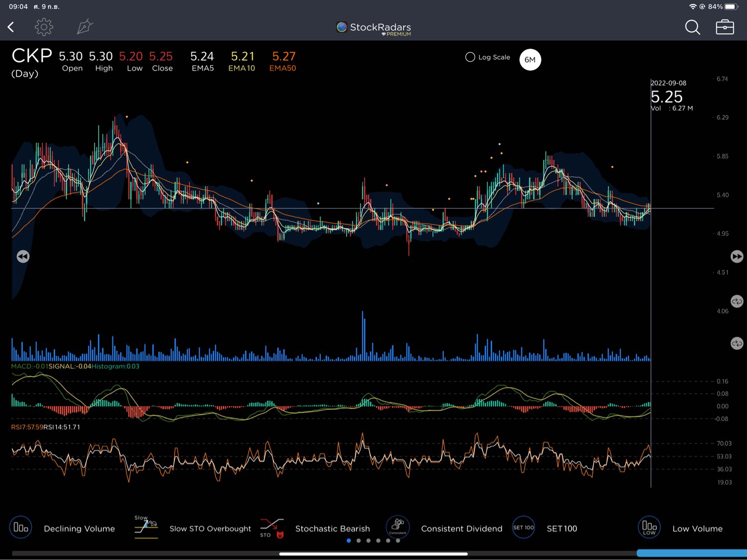Tap the back arrow icon
This screenshot has height=560, width=747.
11,27
